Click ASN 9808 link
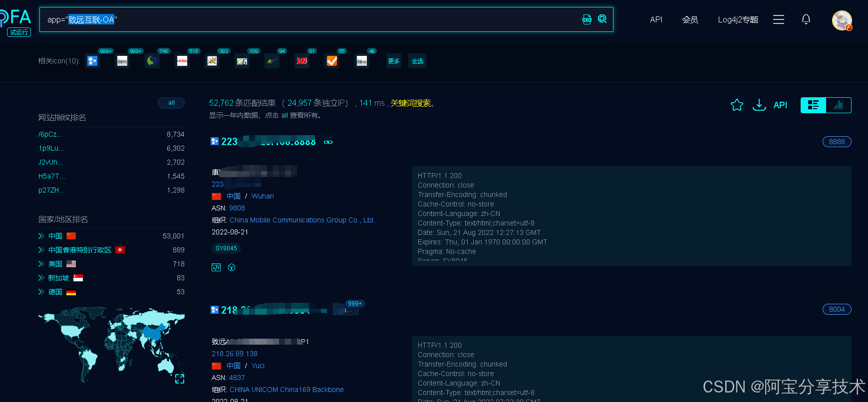The image size is (868, 402). pyautogui.click(x=237, y=208)
